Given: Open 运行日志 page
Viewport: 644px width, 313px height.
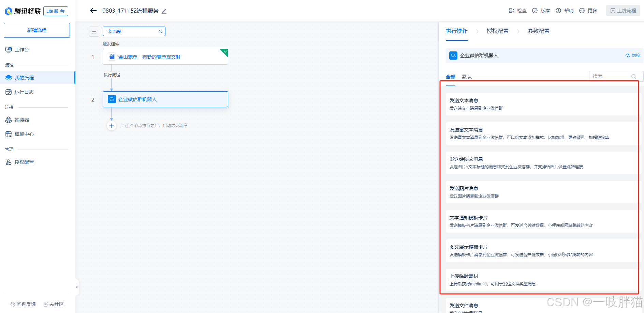Looking at the screenshot, I should [x=24, y=92].
